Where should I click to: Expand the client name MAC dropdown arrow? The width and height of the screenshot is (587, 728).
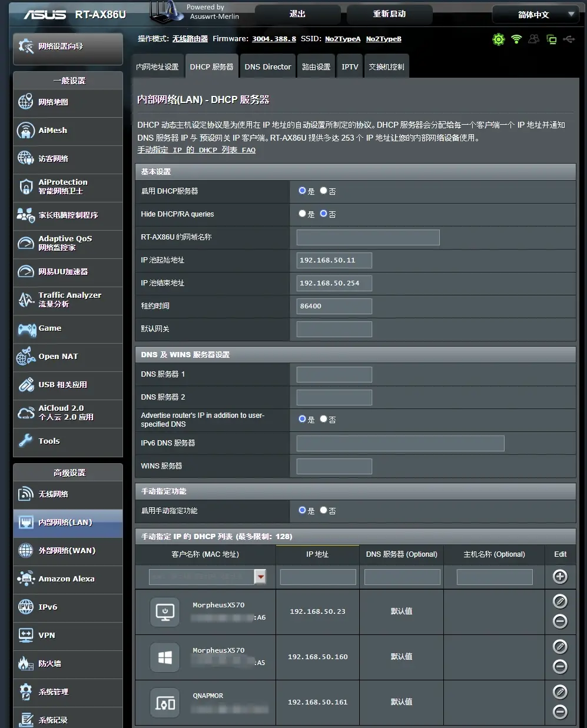point(260,577)
